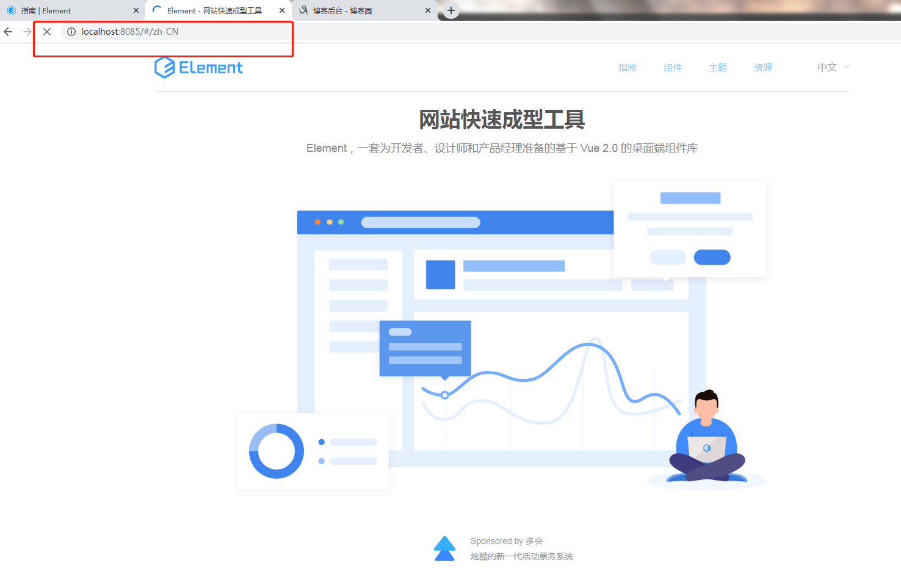Image resolution: width=901 pixels, height=588 pixels.
Task: Click the 多会 sponsor logo icon
Action: coord(444,548)
